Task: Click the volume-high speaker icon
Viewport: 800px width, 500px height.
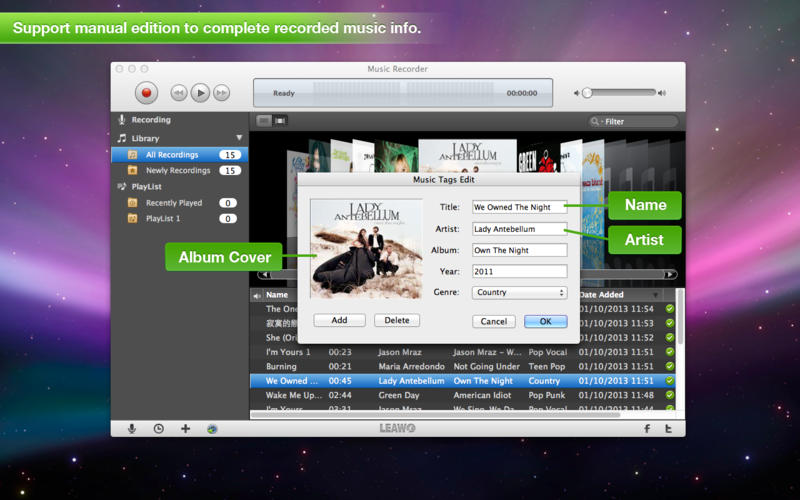Action: coord(662,93)
